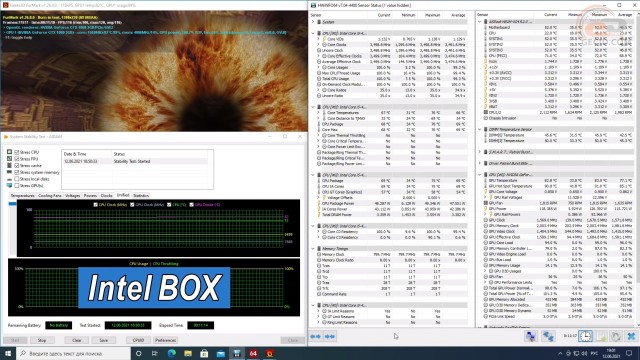This screenshot has height=360, width=640.
Task: Toggle GPU Diode graph checkbox
Action: click(x=191, y=204)
